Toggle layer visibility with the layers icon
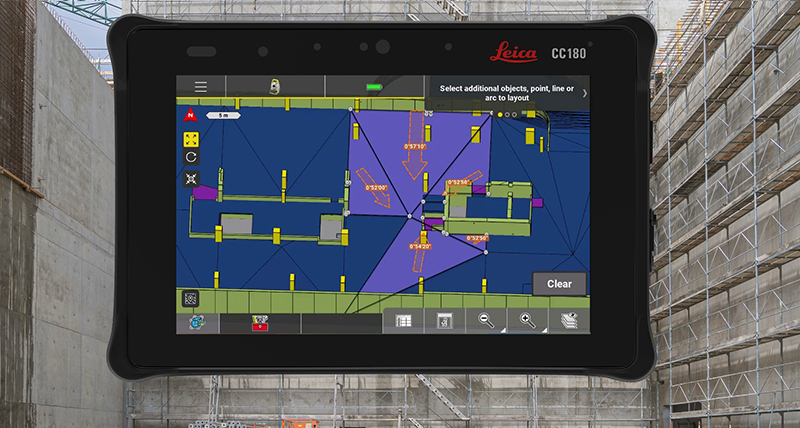800x428 pixels. pos(569,322)
